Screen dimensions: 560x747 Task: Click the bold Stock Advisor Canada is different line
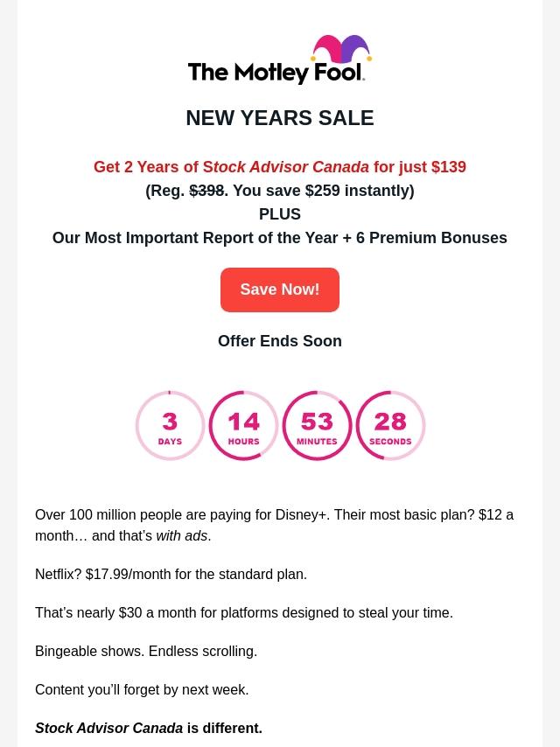tap(149, 729)
